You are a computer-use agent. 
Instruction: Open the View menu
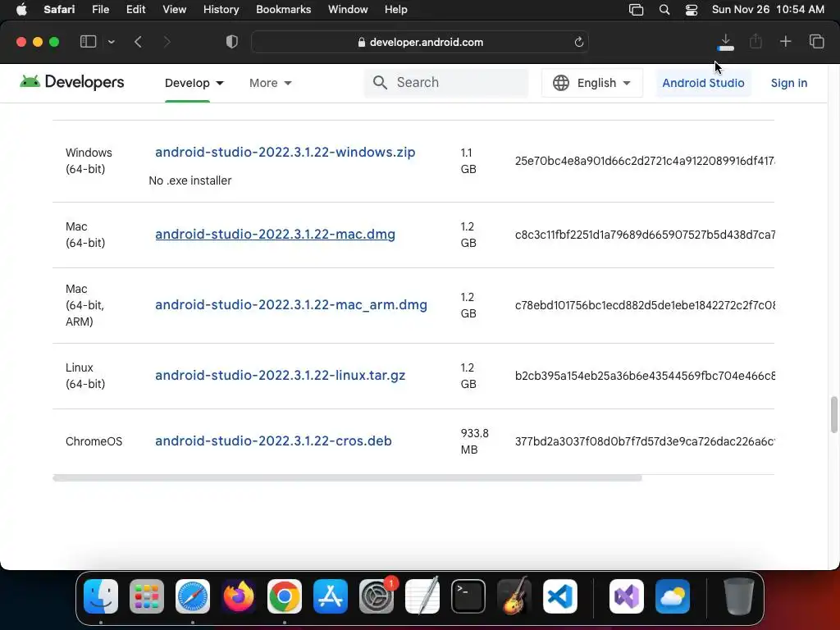click(174, 10)
